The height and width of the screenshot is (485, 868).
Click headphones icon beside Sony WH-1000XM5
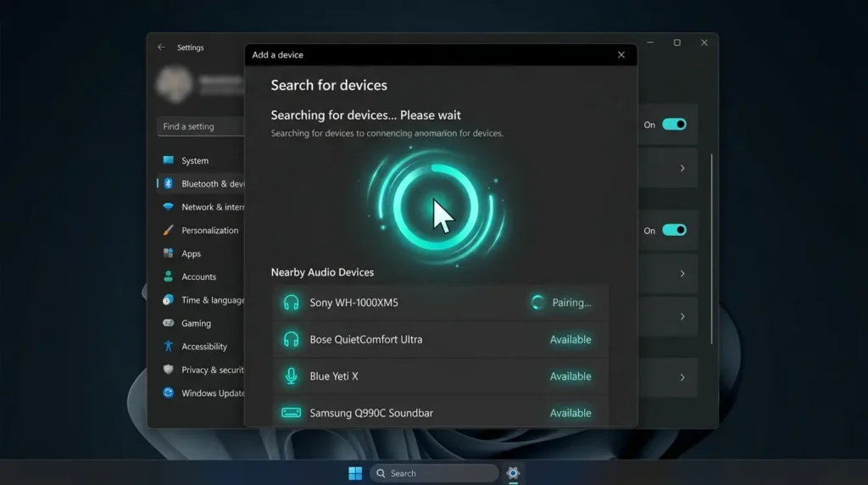(292, 303)
